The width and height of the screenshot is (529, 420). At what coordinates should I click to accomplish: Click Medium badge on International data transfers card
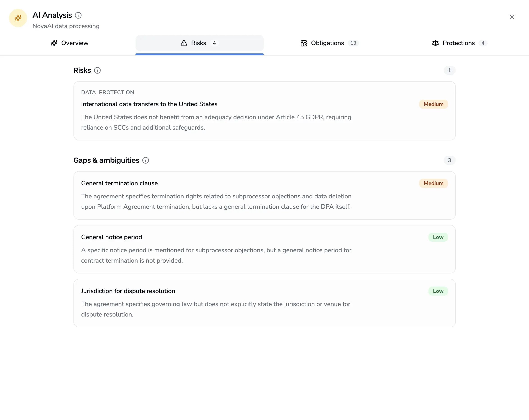433,104
